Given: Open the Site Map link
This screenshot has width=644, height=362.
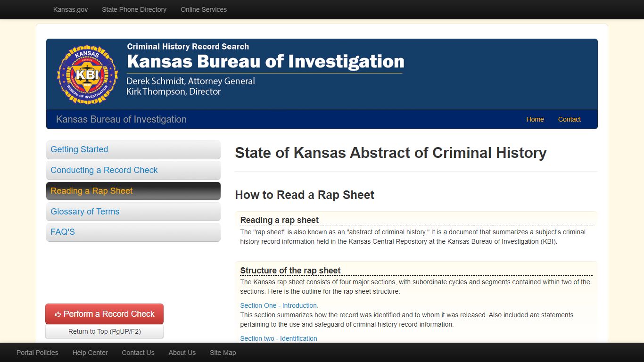Looking at the screenshot, I should click(x=223, y=353).
